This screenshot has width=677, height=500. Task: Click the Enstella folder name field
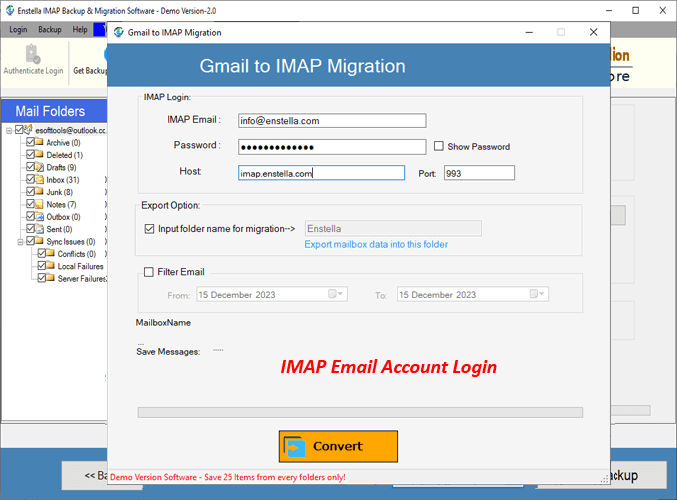[393, 228]
